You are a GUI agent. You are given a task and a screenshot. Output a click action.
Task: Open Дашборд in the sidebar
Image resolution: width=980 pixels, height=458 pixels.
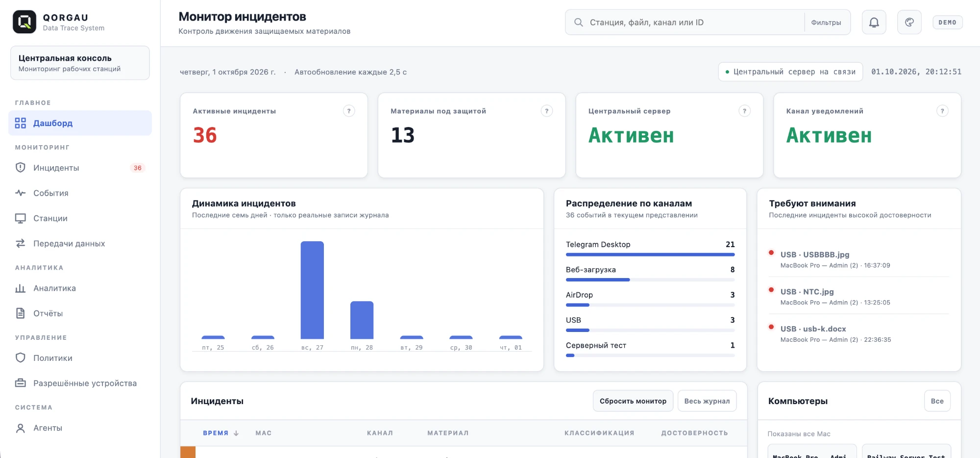[x=80, y=123]
